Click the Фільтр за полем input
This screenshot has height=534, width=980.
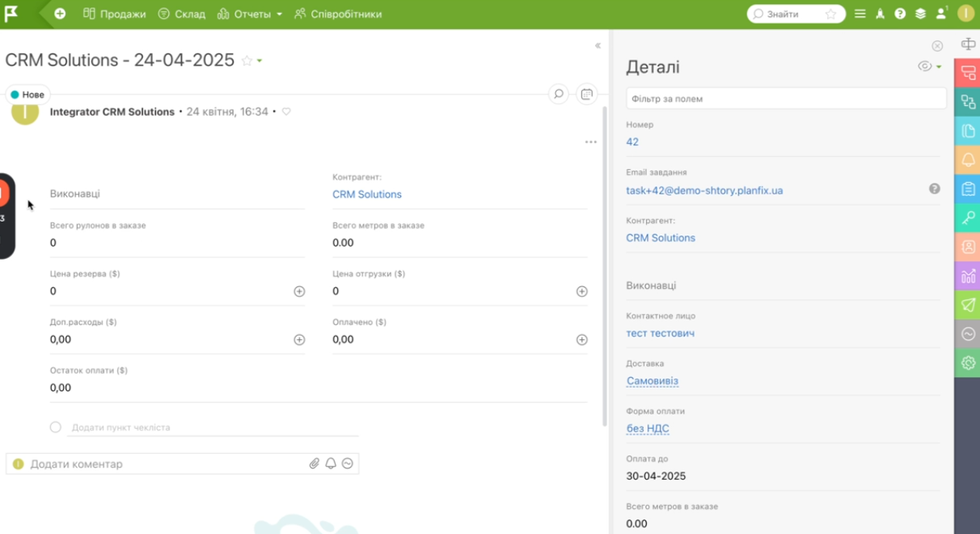point(786,99)
